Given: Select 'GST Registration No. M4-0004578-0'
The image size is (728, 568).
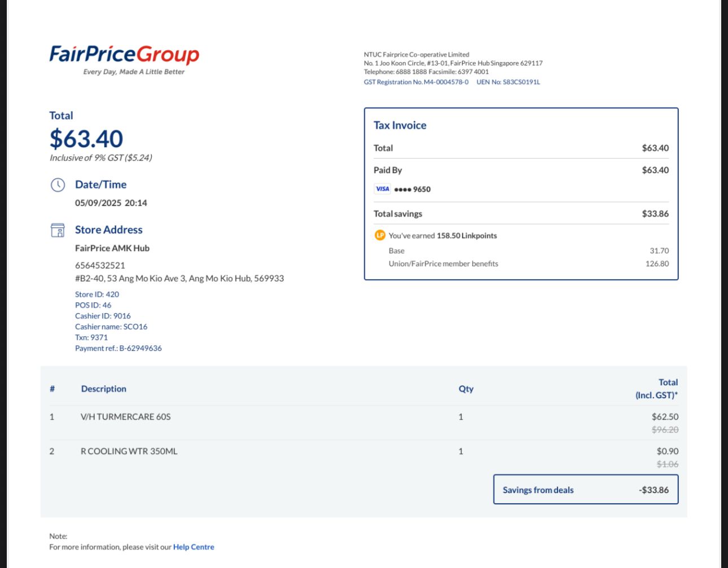Looking at the screenshot, I should (416, 82).
